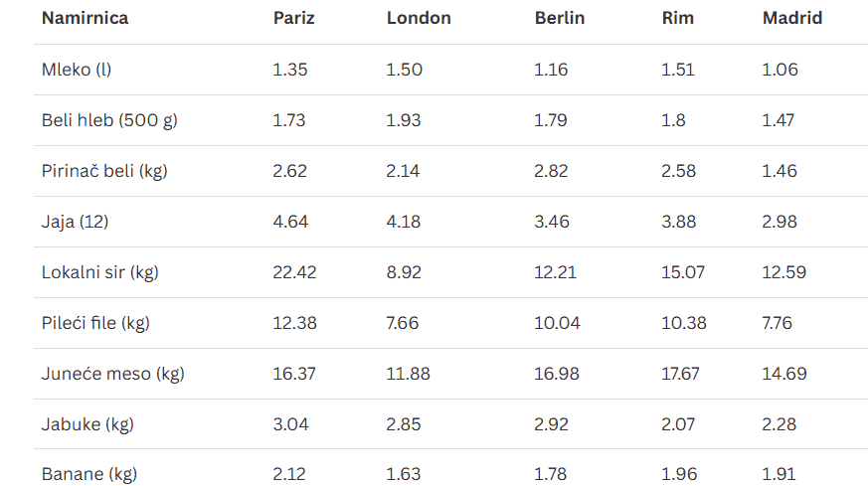Select the London column header

point(419,18)
